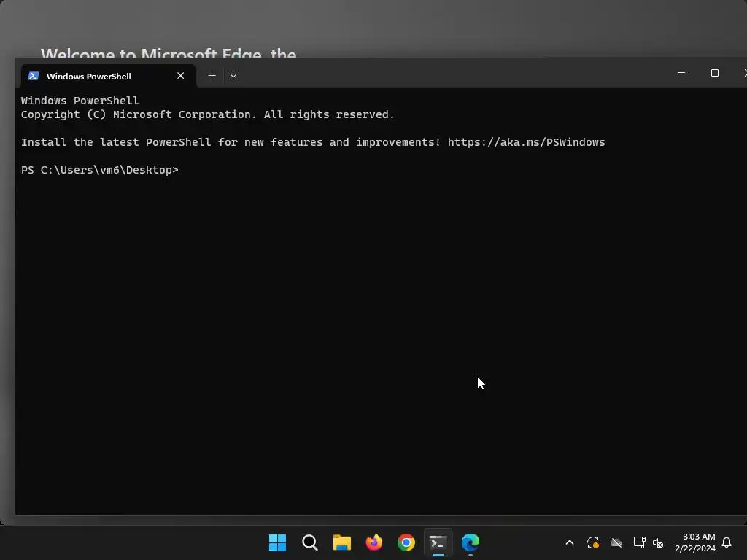The width and height of the screenshot is (747, 560).
Task: Open OneDrive tray icon
Action: 616,542
